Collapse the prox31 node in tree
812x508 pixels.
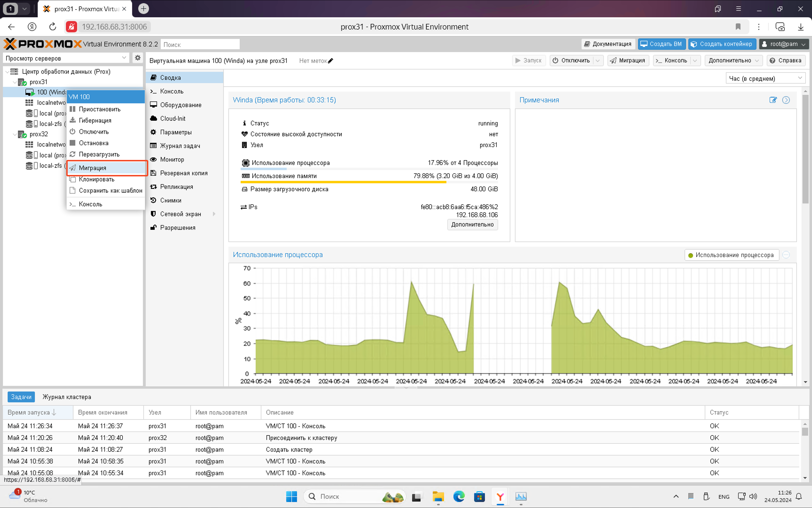point(14,82)
